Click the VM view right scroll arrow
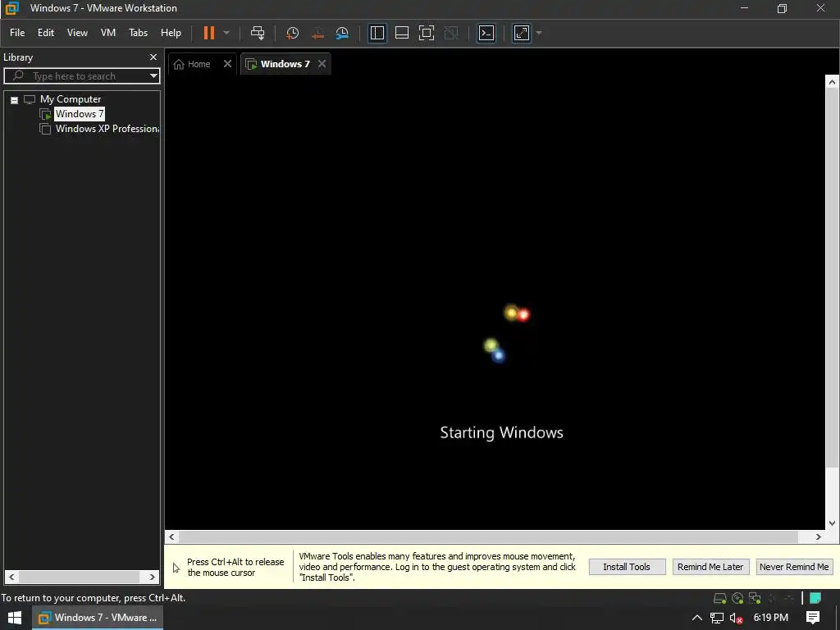840x630 pixels. tap(818, 536)
